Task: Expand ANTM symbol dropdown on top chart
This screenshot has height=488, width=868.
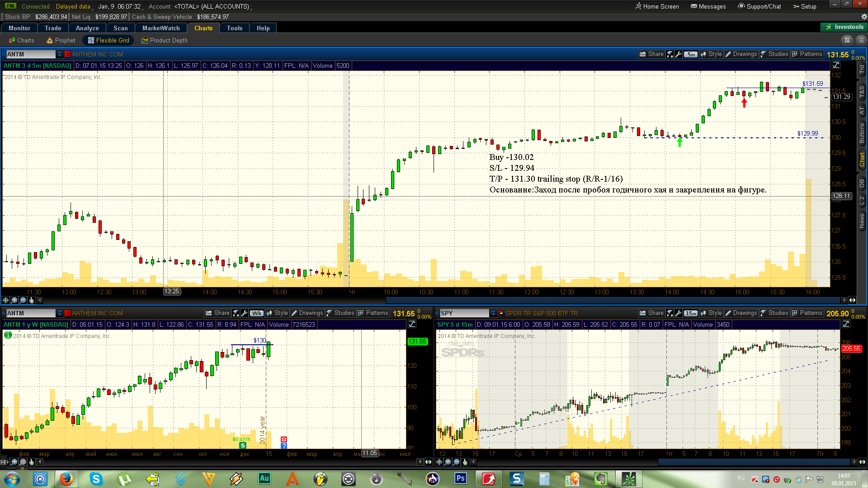Action: pos(59,54)
